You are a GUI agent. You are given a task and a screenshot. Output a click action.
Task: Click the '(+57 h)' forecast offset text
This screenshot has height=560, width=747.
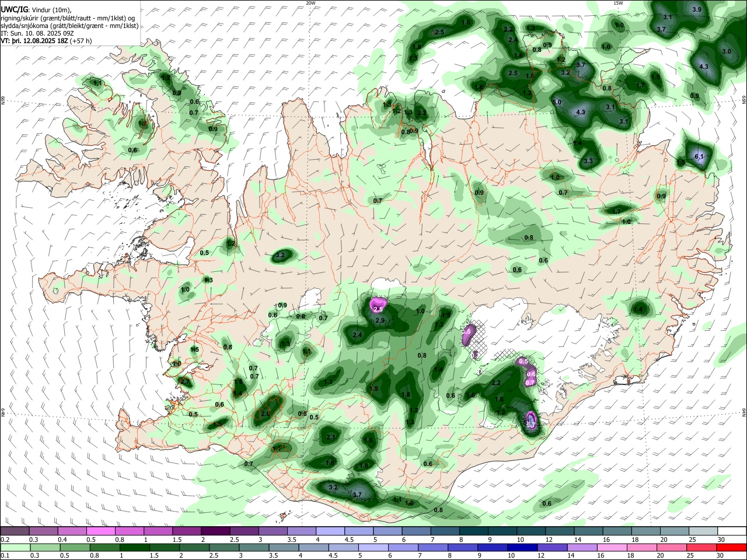[81, 41]
